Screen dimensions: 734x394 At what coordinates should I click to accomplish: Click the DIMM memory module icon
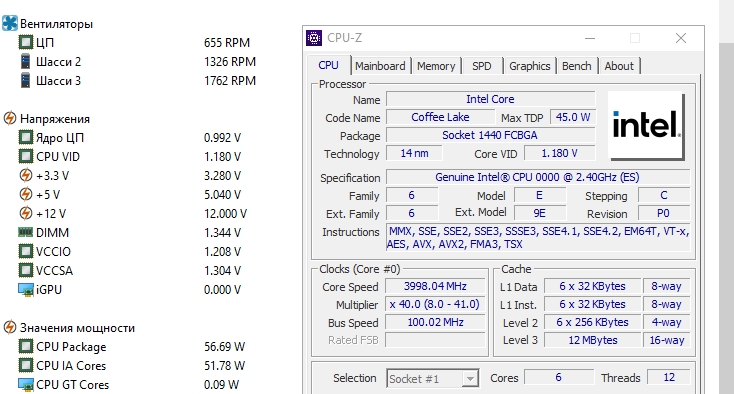click(26, 232)
